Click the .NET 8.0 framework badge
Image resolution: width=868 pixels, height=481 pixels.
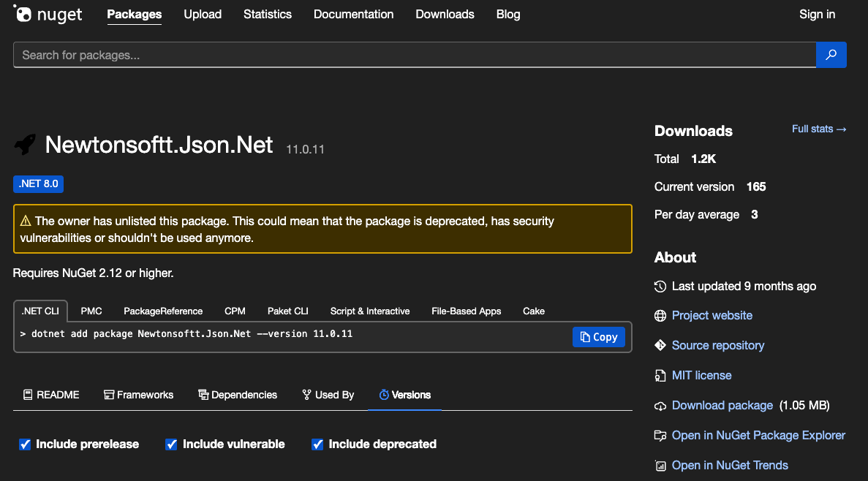point(38,183)
